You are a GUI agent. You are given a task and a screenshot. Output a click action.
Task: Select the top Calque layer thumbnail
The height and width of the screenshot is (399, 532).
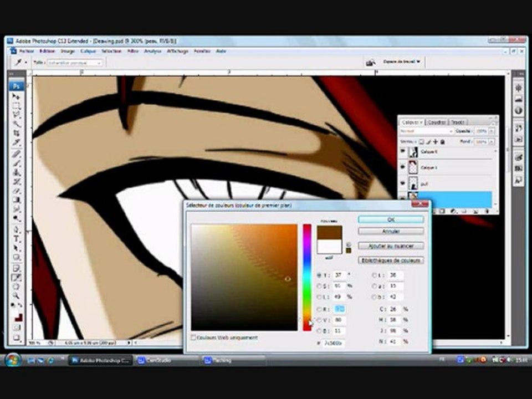[x=413, y=152]
